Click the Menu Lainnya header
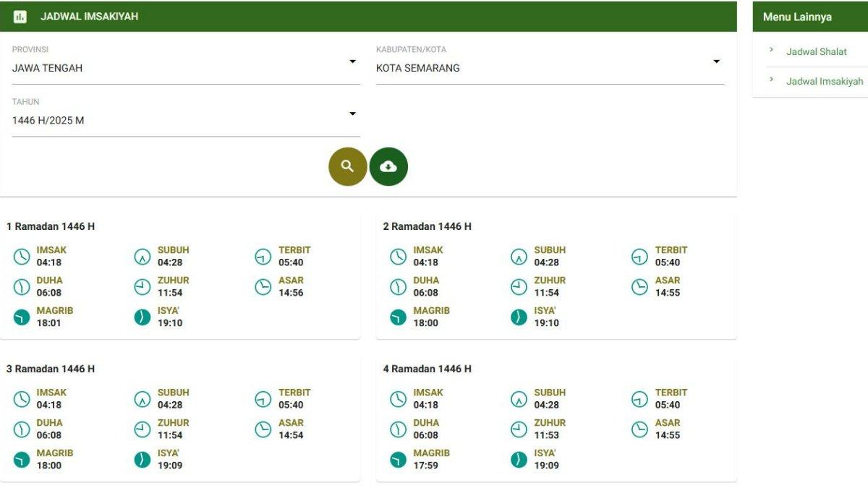The height and width of the screenshot is (488, 868). point(797,17)
